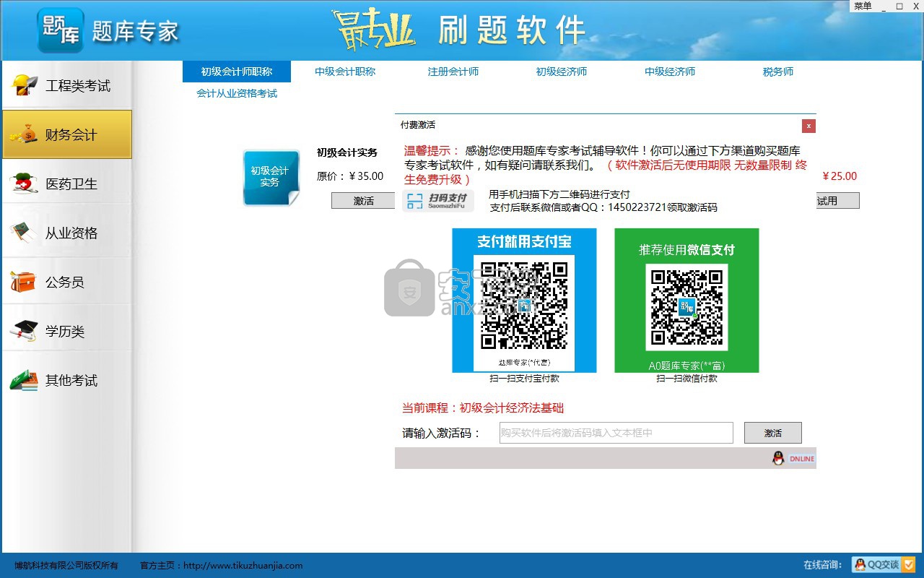The width and height of the screenshot is (924, 578).
Task: Switch to the 注册会计师 tab
Action: [453, 72]
